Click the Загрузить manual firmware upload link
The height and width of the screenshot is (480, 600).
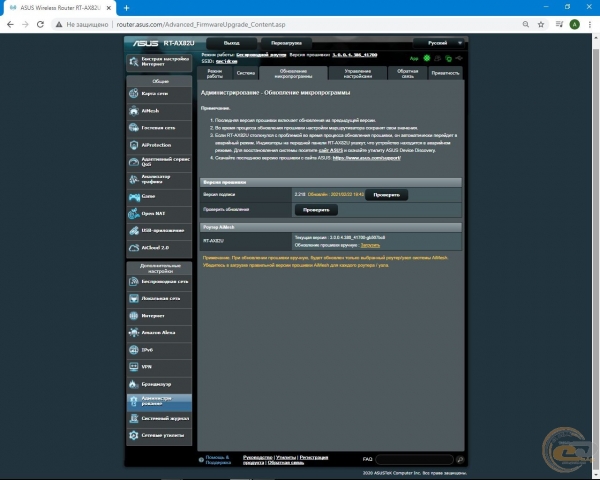pos(370,245)
